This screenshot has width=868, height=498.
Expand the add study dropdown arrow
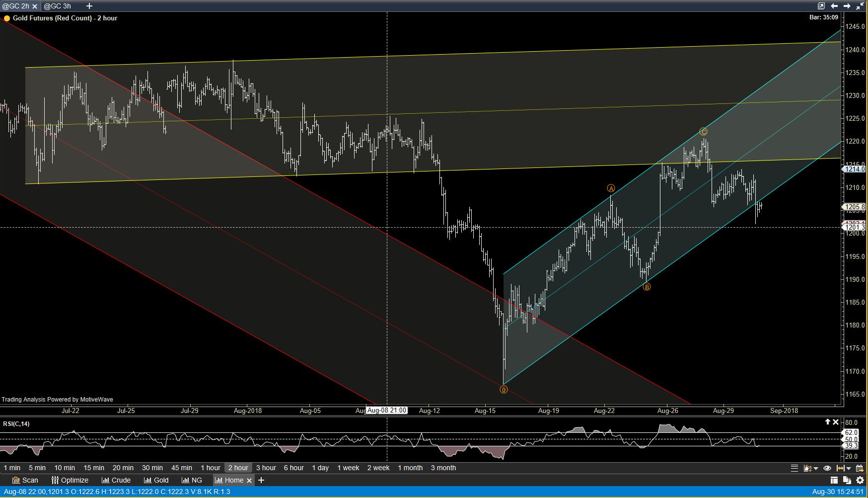(x=816, y=468)
